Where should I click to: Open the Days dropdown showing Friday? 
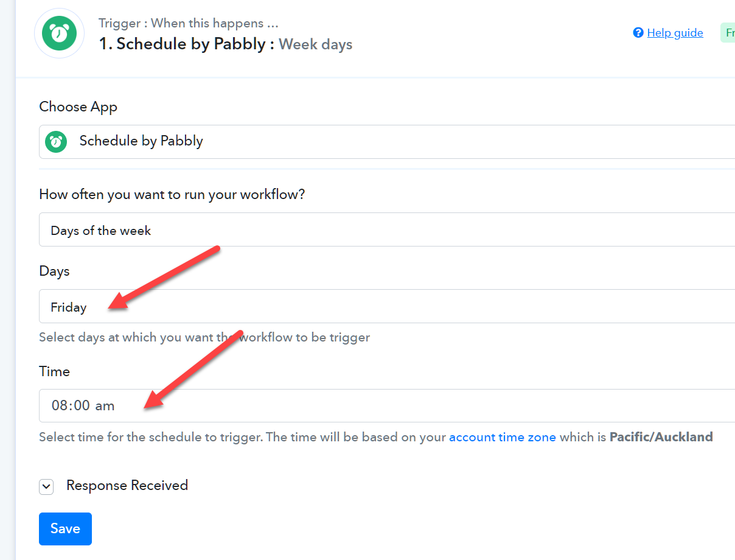387,306
